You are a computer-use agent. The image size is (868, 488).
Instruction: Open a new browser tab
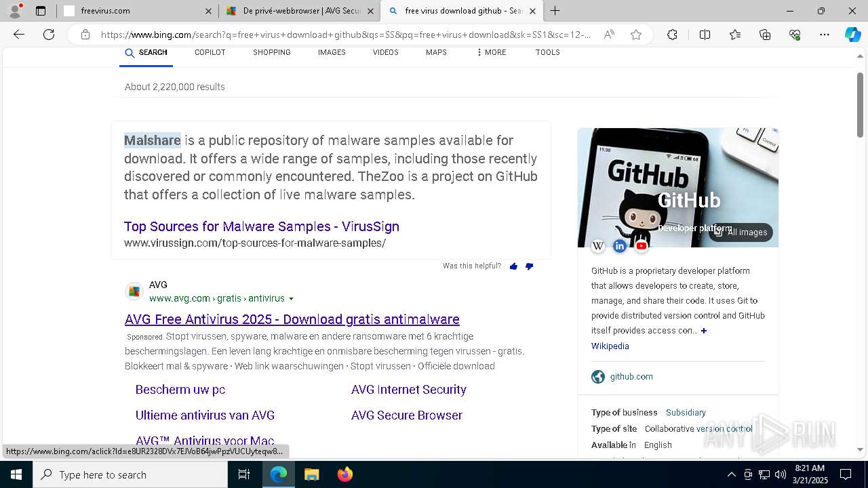click(x=555, y=11)
